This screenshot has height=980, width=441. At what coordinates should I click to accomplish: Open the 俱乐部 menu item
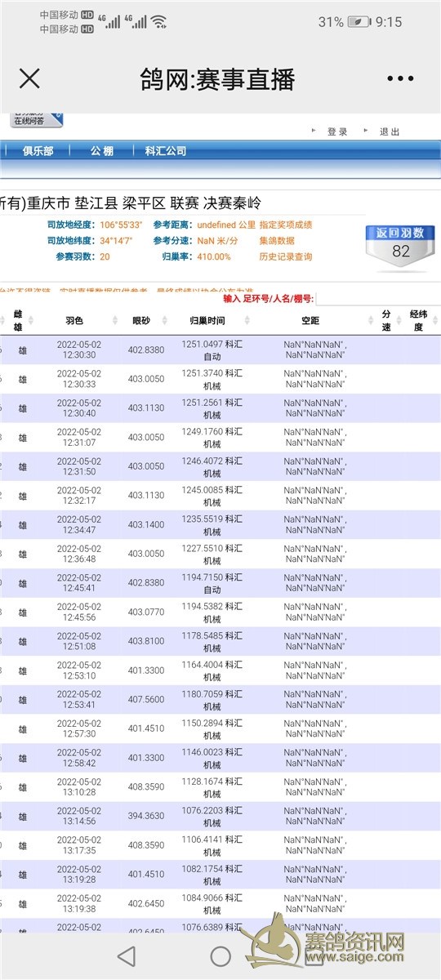[x=38, y=151]
